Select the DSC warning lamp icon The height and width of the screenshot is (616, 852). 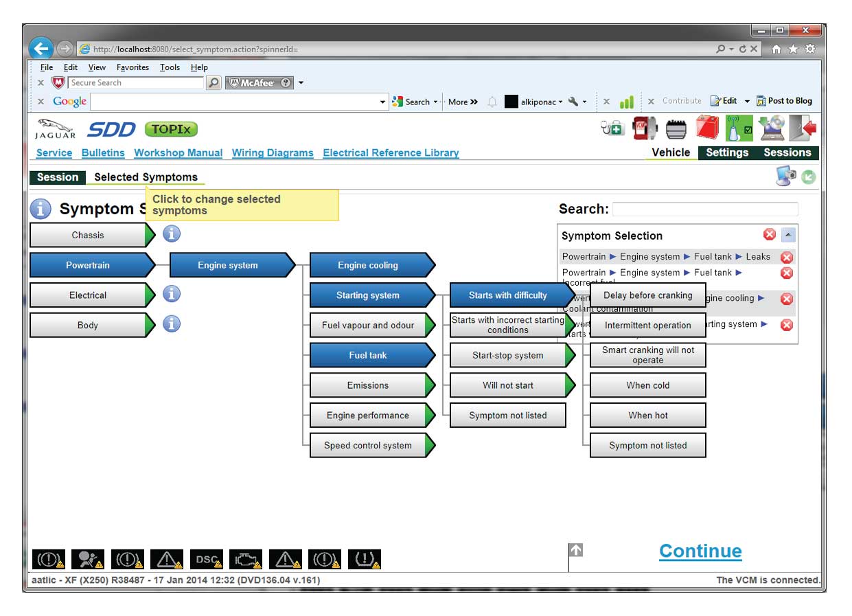pos(206,559)
